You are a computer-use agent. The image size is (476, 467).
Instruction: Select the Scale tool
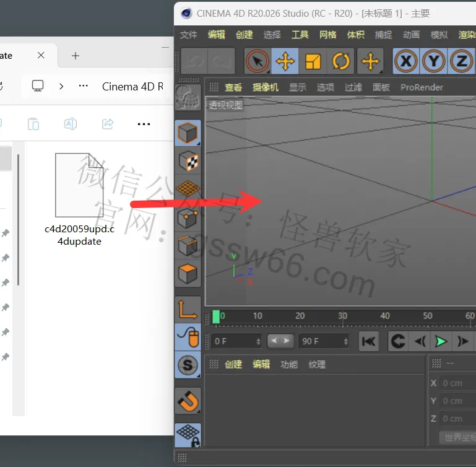click(x=313, y=61)
